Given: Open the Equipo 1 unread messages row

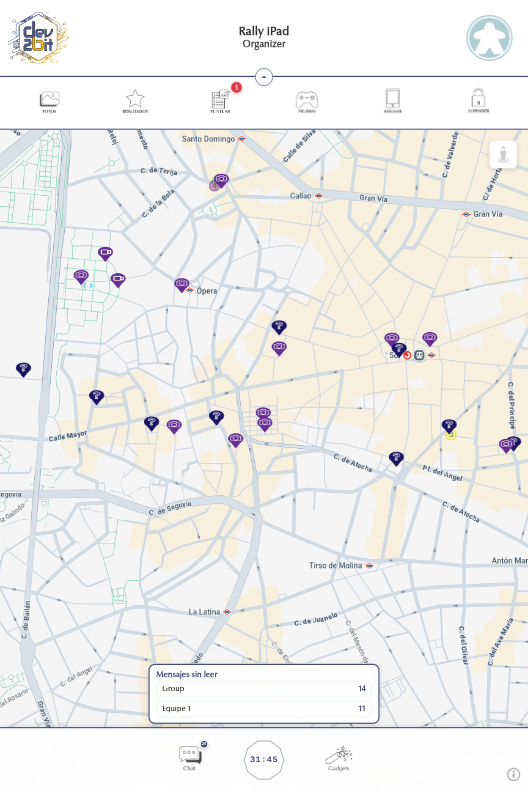Looking at the screenshot, I should [x=264, y=709].
